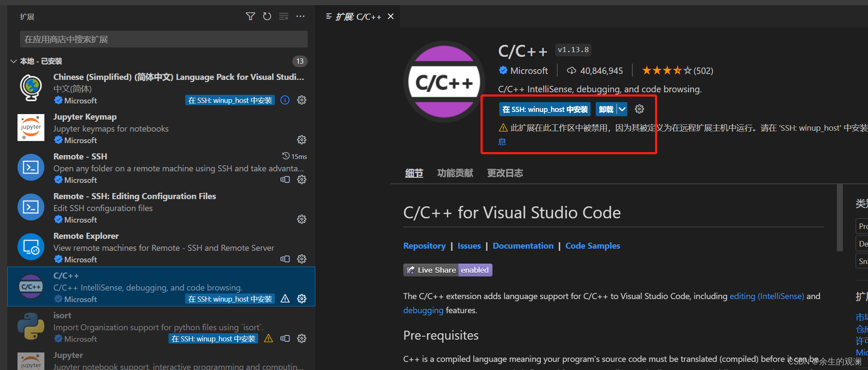
Task: Click the debugging link
Action: (423, 310)
